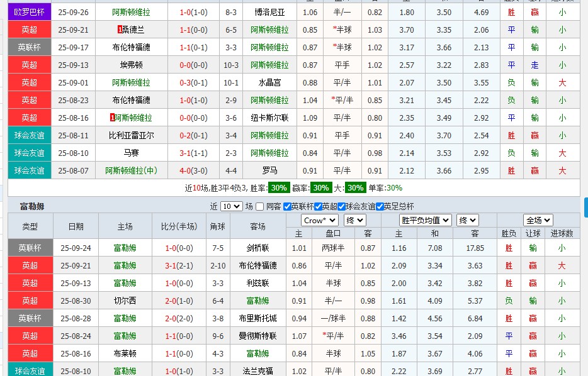Uncheck the 英超 filter checkbox

tap(319, 207)
